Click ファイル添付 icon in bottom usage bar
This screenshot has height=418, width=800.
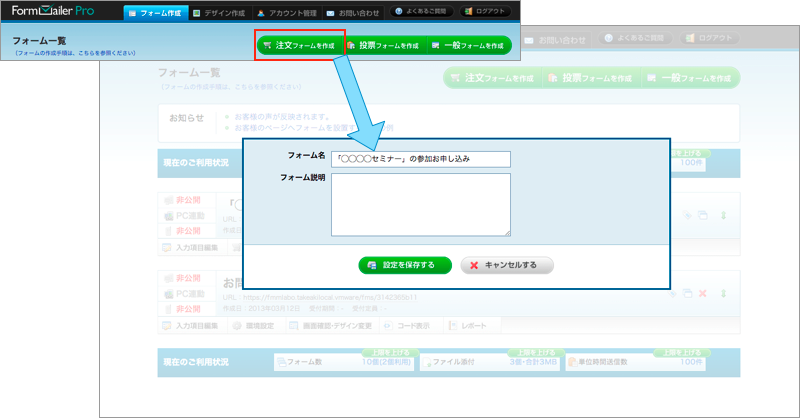427,362
